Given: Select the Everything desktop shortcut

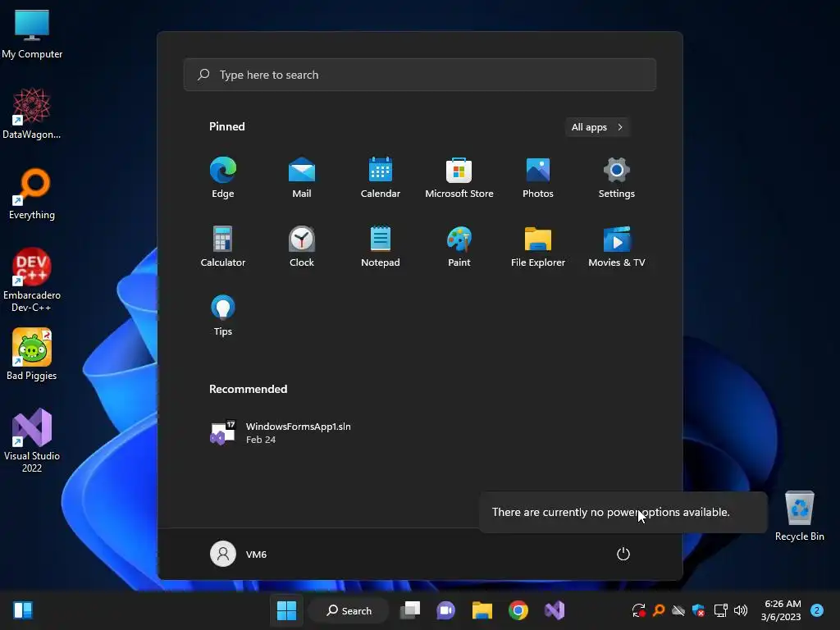Looking at the screenshot, I should point(32,194).
